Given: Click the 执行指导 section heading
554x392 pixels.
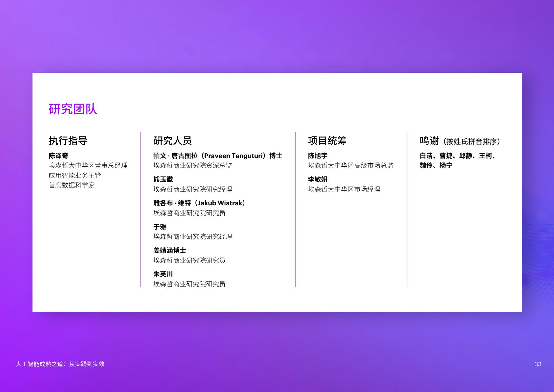Looking at the screenshot, I should pos(68,141).
